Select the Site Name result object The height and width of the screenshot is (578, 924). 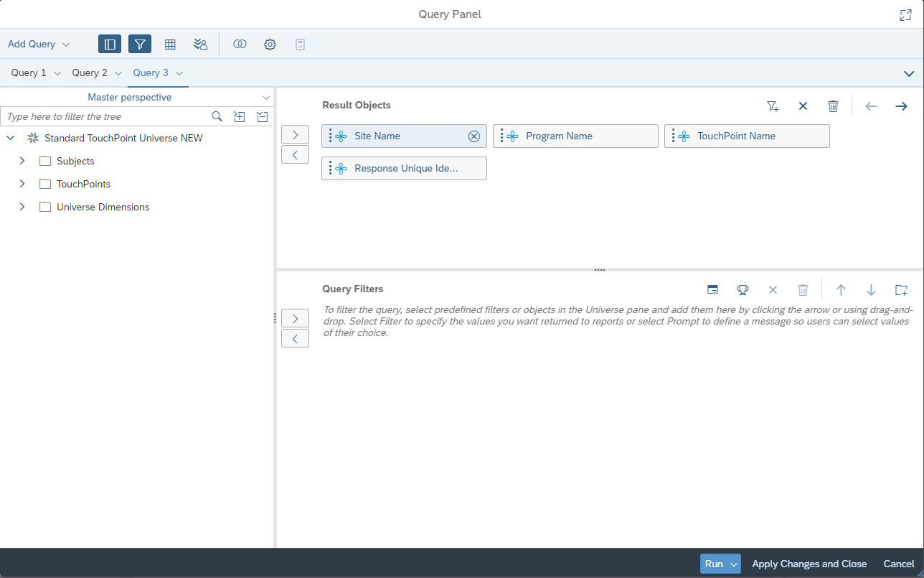tap(404, 136)
